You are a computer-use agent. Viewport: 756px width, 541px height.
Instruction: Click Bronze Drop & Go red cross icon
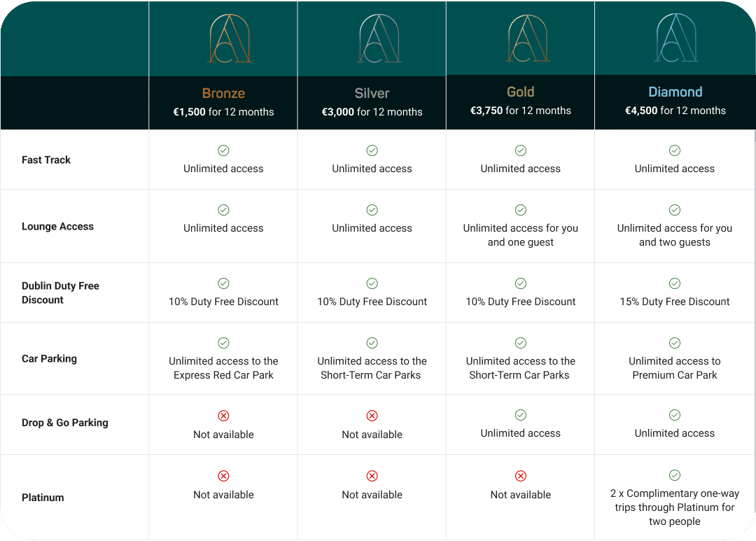click(x=223, y=416)
